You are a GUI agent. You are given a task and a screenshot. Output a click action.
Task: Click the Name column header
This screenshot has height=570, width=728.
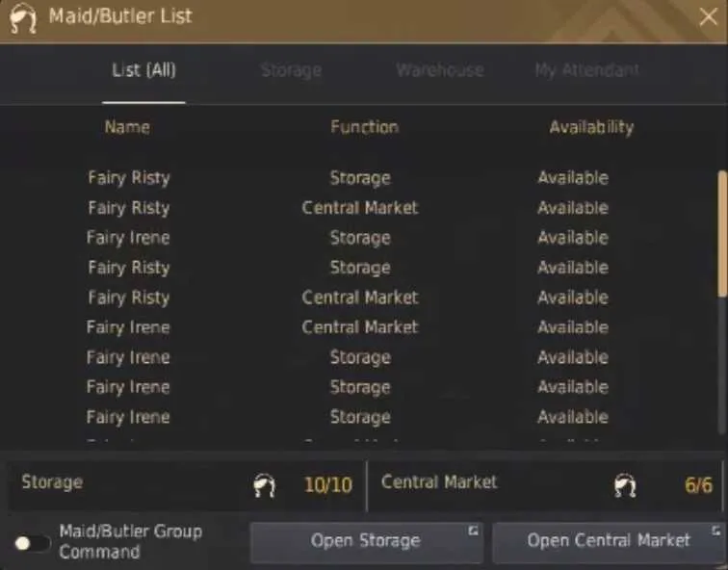coord(127,127)
